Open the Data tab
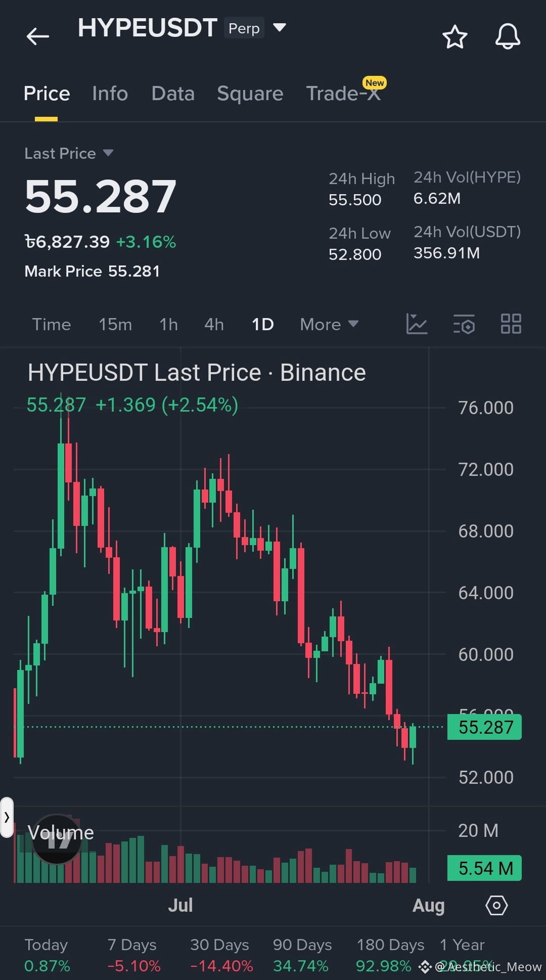546x980 pixels. click(173, 94)
